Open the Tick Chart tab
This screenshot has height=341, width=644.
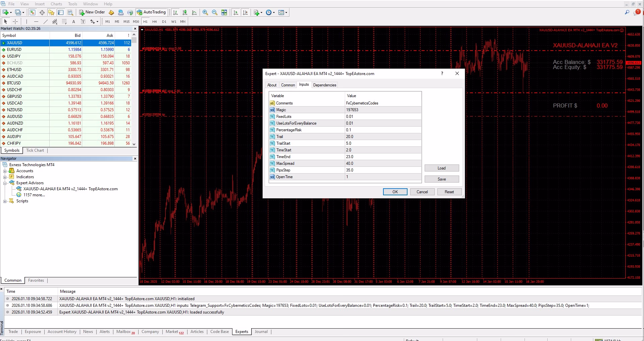[35, 150]
